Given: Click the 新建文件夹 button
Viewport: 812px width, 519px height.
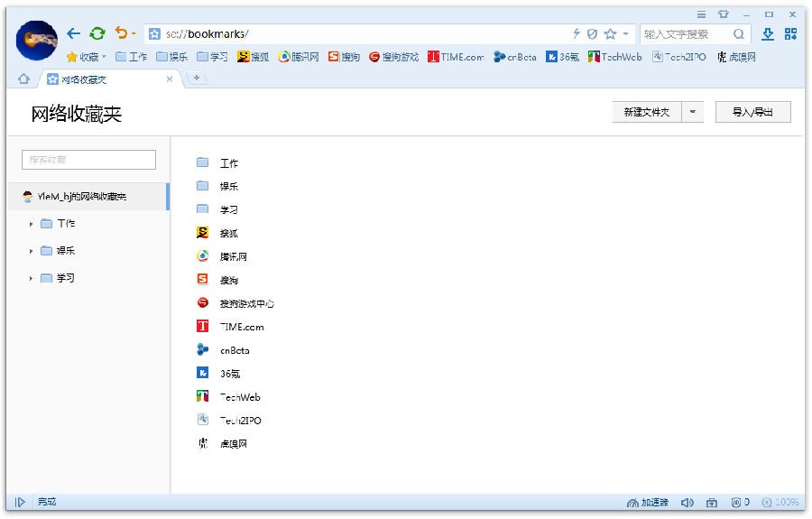Looking at the screenshot, I should tap(647, 112).
